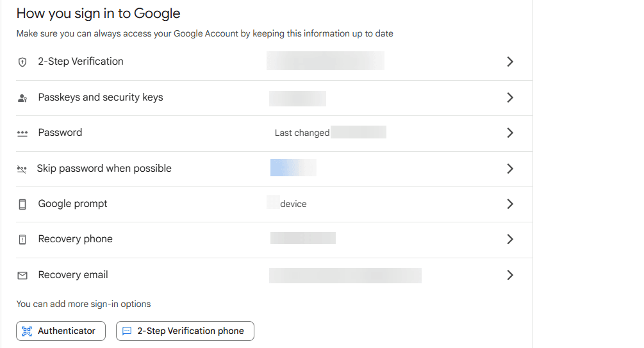Open Skip password when possible chevron
Viewport: 644px width, 348px height.
point(509,169)
